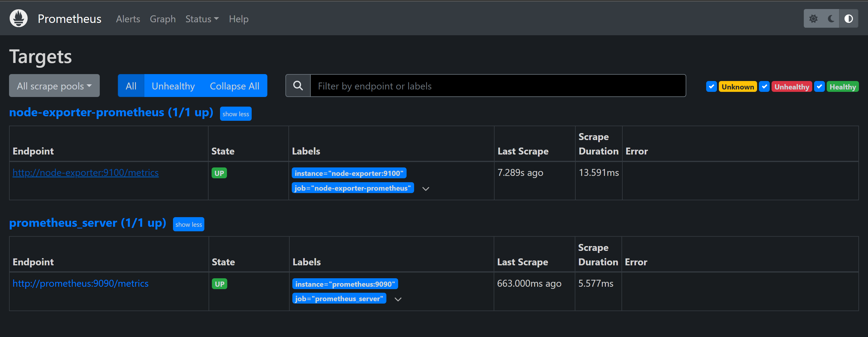Uncheck the Unhealthy state filter checkbox
Screen dimensions: 868x337
[x=764, y=86]
